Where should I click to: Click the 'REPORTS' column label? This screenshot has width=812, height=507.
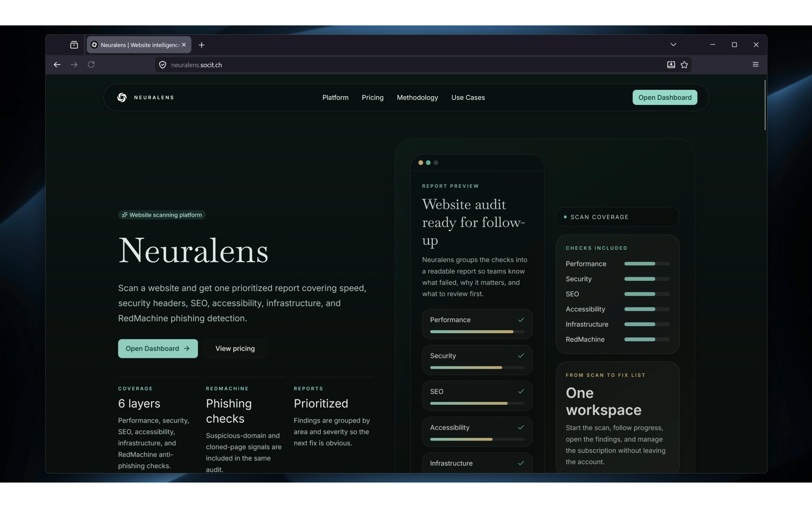click(309, 389)
